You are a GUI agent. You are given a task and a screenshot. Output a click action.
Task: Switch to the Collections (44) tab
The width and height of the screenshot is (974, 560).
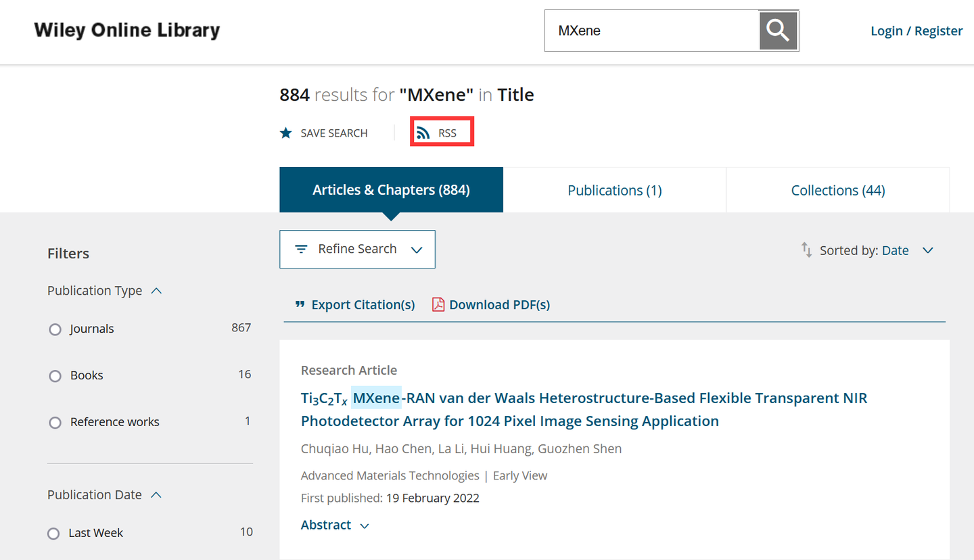[x=837, y=190]
